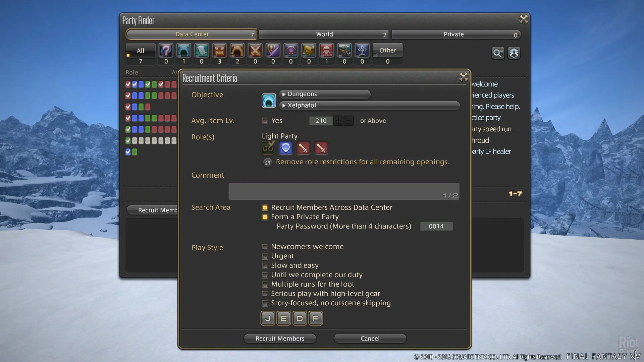Image resolution: width=644 pixels, height=362 pixels.
Task: Click the Xelphatol dungeon icon
Action: pyautogui.click(x=268, y=100)
